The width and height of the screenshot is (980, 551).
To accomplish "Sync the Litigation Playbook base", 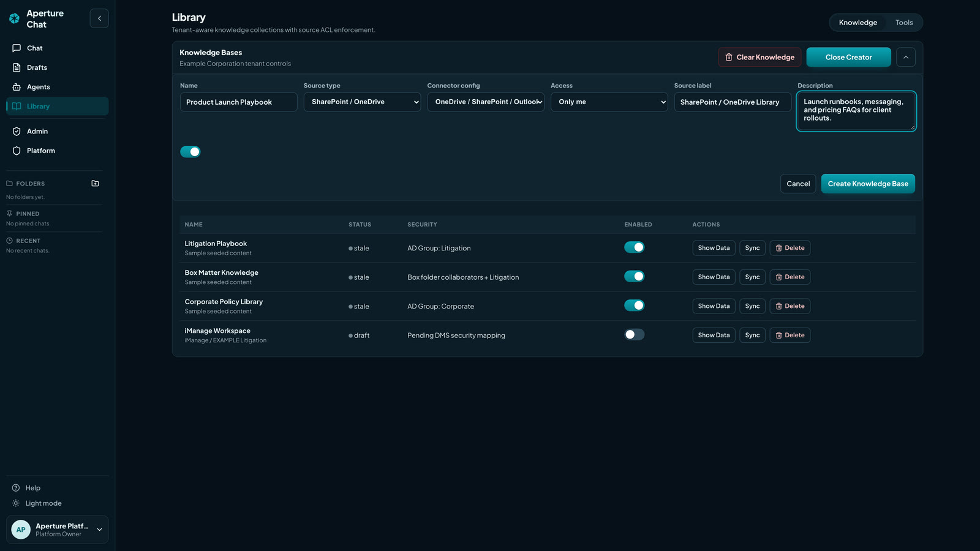I will click(752, 248).
